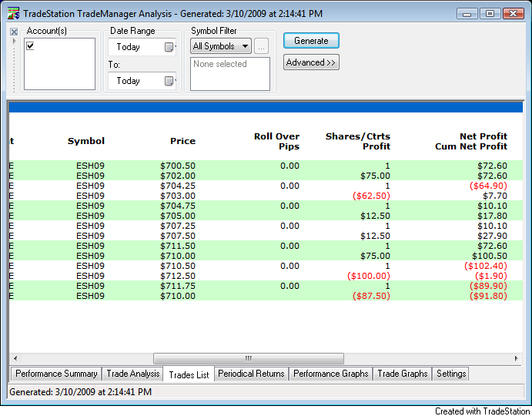Toggle the account checkbox
532x416 pixels.
point(30,45)
